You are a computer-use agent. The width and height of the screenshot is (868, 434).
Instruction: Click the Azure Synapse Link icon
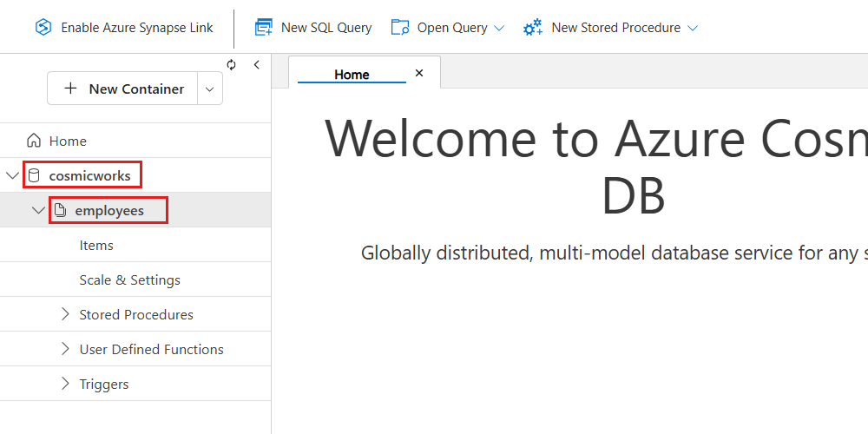pos(43,28)
